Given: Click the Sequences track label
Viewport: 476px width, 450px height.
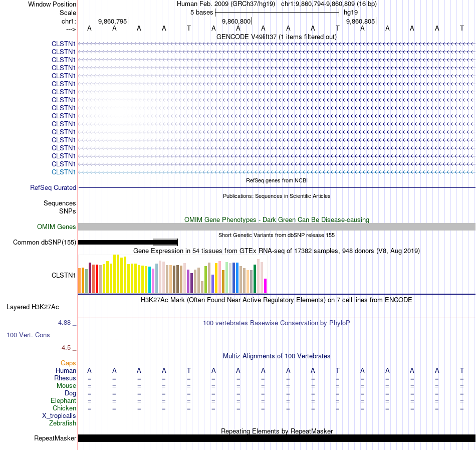Looking at the screenshot, I should tap(60, 203).
